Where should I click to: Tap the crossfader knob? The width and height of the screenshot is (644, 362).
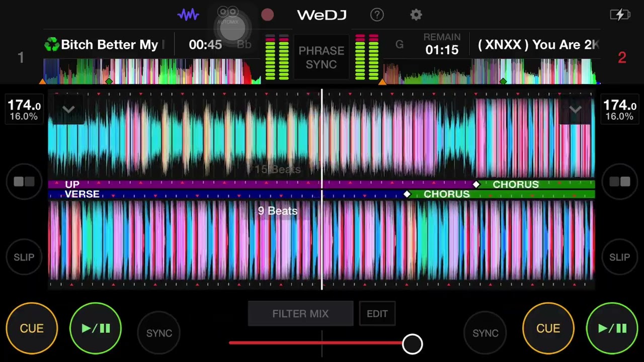click(413, 344)
